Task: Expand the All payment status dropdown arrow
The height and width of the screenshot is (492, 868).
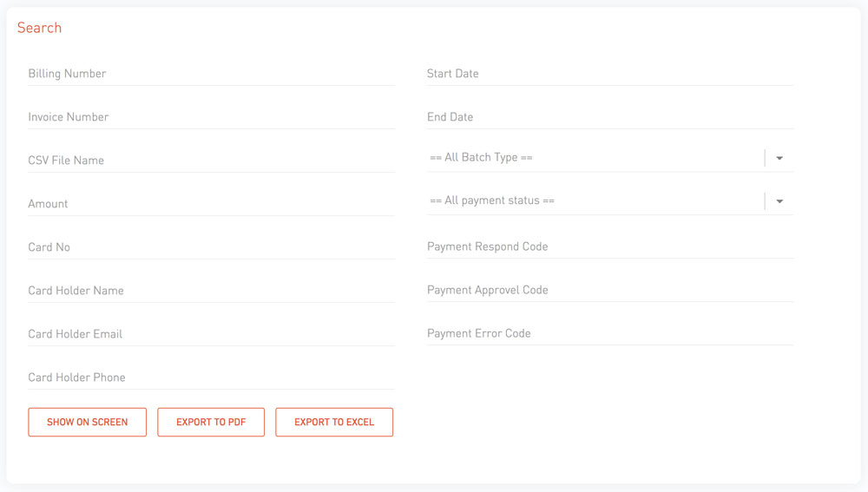Action: [779, 201]
